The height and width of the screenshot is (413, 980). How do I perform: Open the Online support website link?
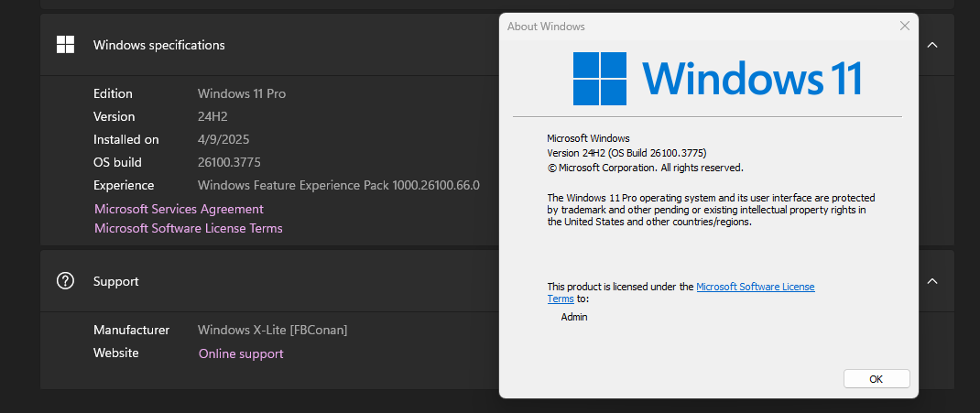tap(241, 353)
